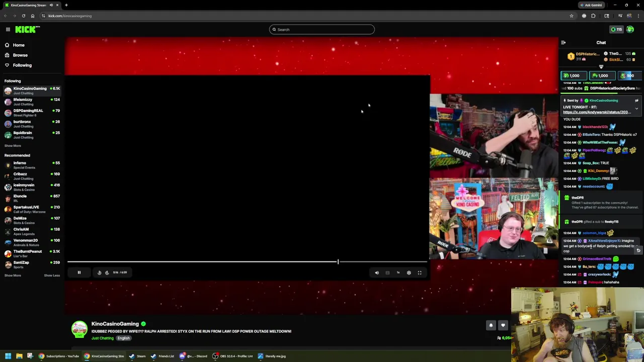Click KinoCasinoGaming channel avatar

[79, 329]
